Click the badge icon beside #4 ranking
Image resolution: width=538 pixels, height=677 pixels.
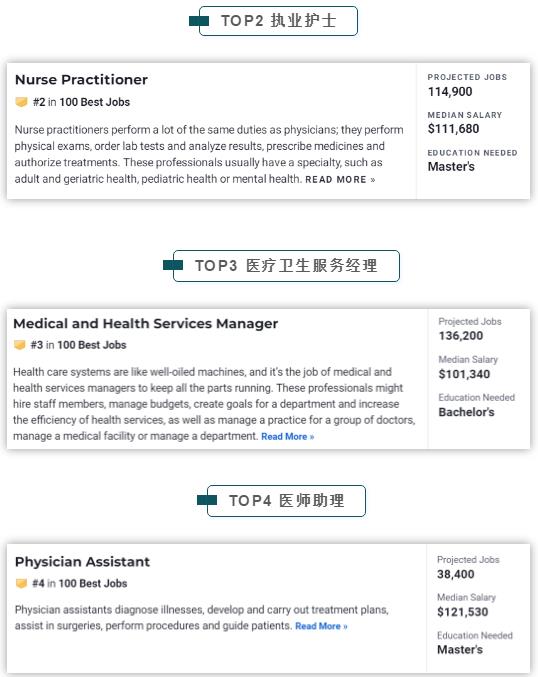(21, 583)
